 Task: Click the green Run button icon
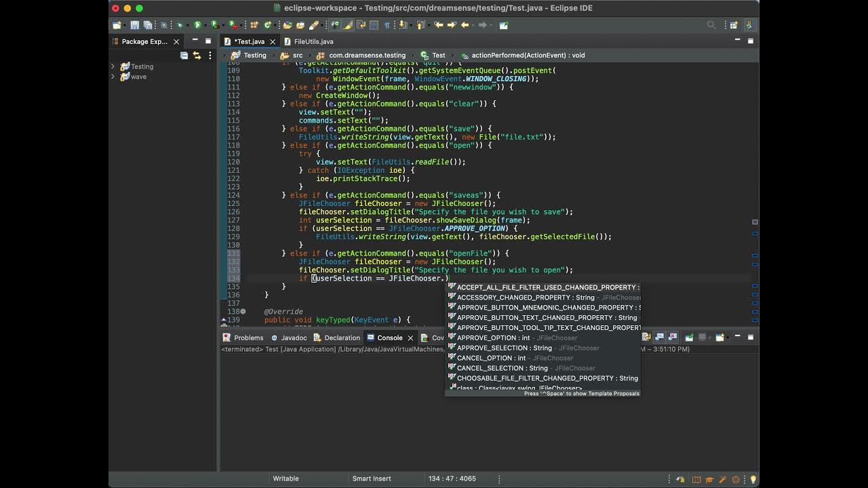[x=197, y=25]
